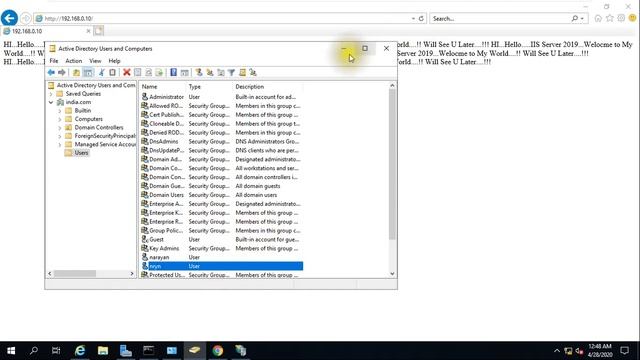The width and height of the screenshot is (640, 360).
Task: Click the browser page refresh icon
Action: click(x=421, y=18)
